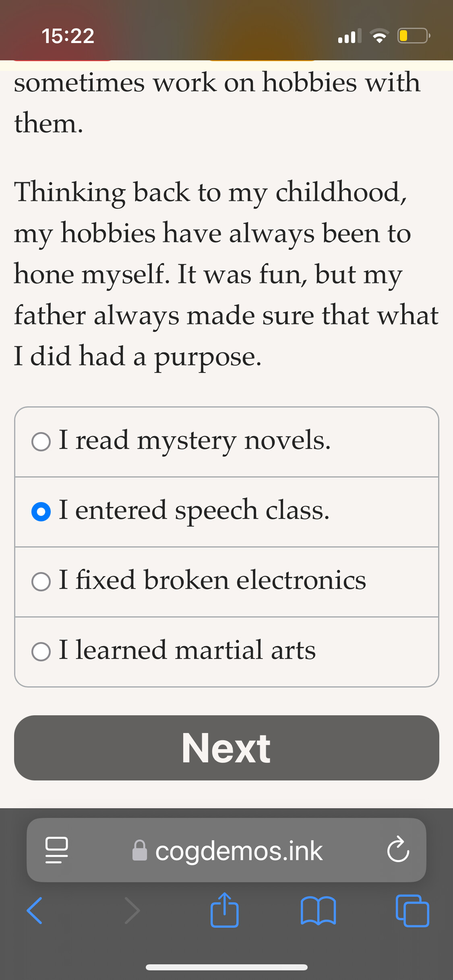Tap the Safari forward arrow
This screenshot has width=453, height=980.
[x=132, y=910]
